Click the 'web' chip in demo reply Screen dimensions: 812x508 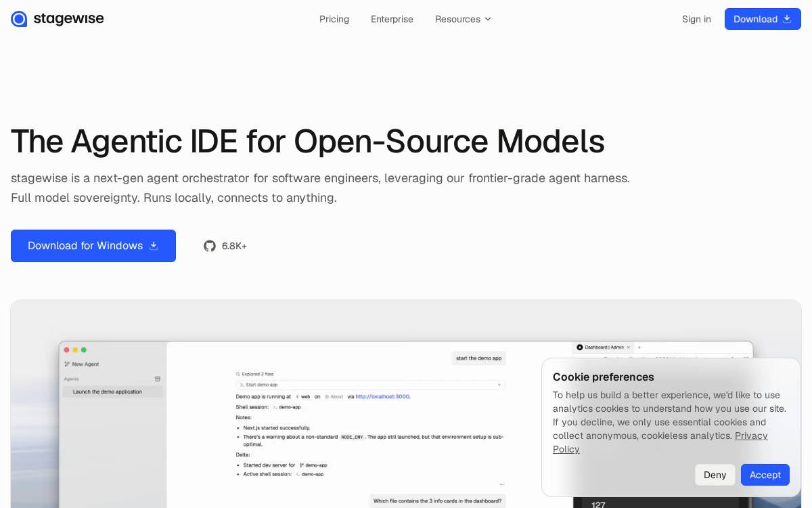[302, 396]
